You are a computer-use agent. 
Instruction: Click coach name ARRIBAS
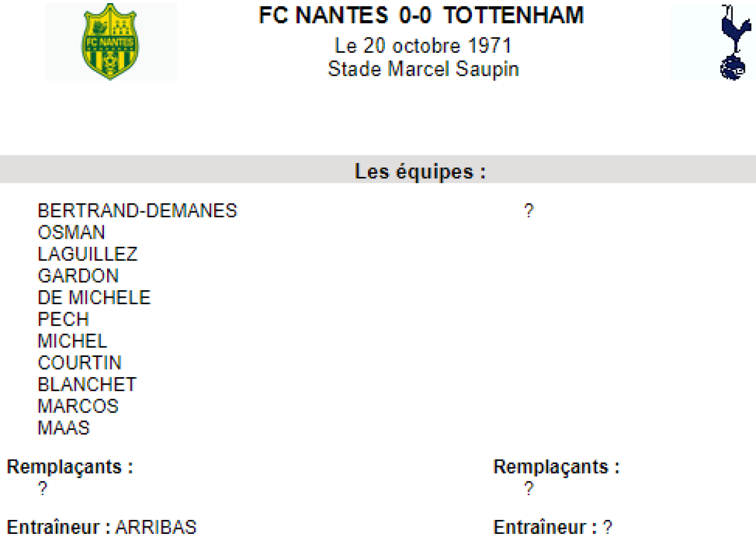156,527
